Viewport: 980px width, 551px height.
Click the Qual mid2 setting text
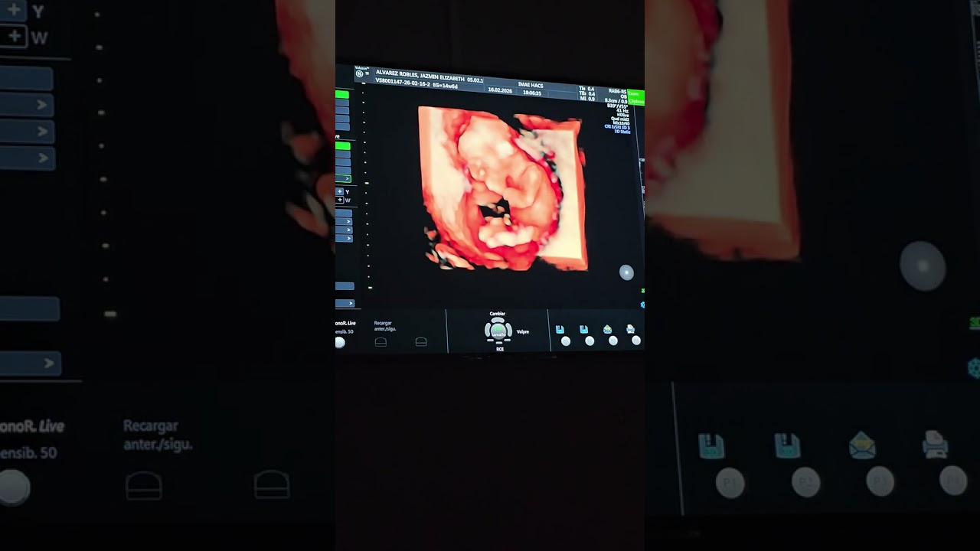pyautogui.click(x=619, y=119)
